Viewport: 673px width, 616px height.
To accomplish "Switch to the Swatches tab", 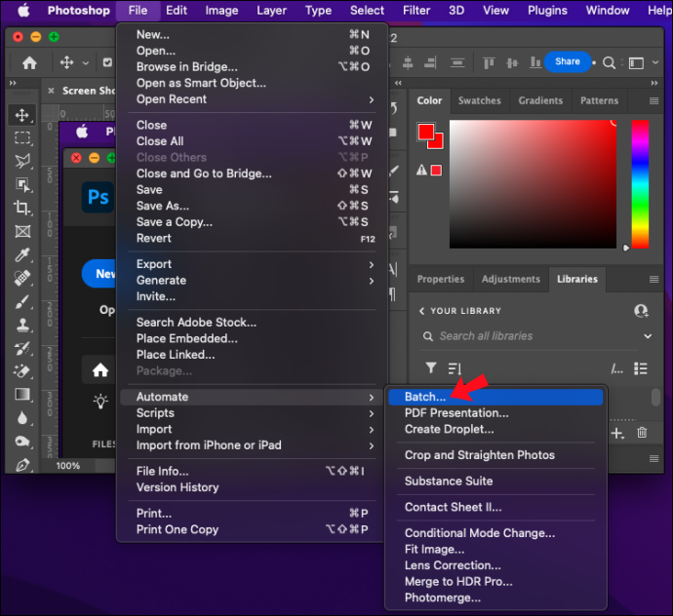I will tap(480, 100).
